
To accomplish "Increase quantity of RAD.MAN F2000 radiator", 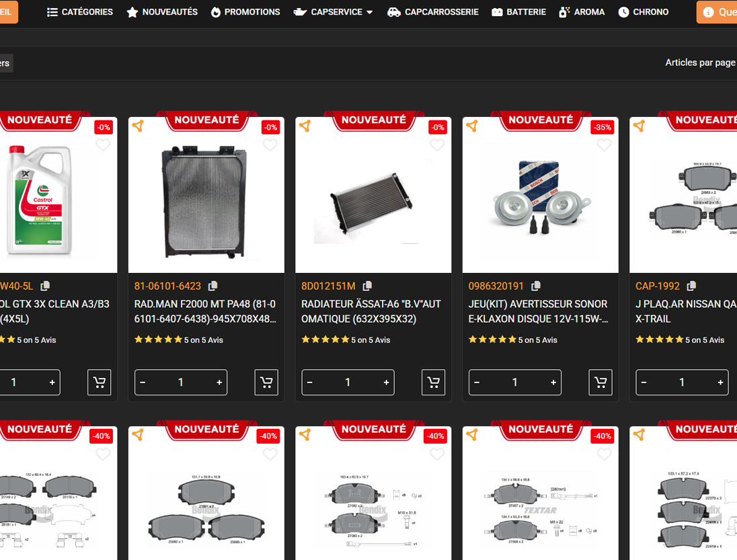I will click(219, 383).
